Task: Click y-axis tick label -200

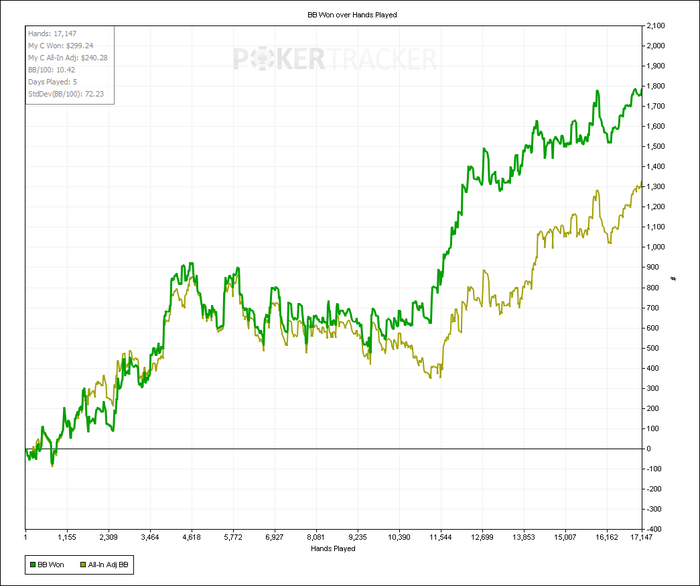Action: point(654,489)
